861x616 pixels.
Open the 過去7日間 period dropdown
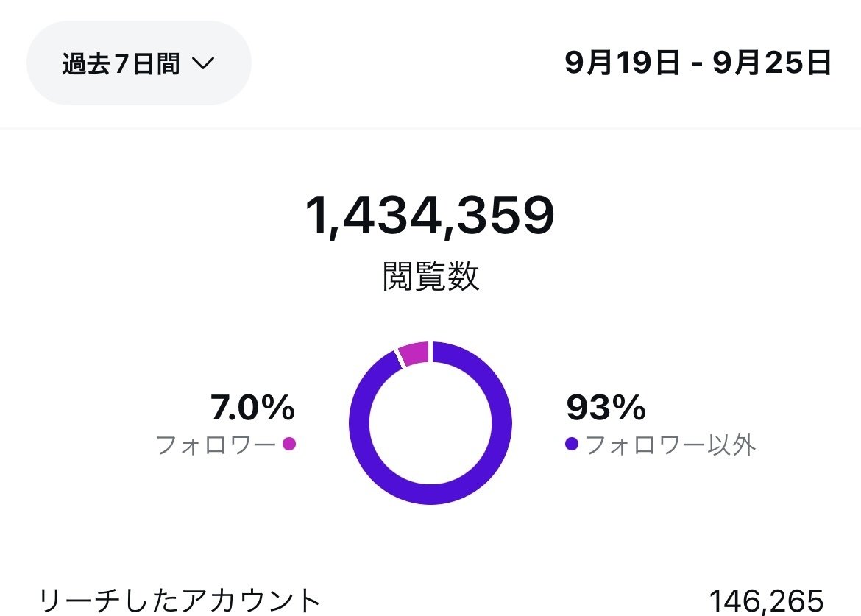[x=138, y=63]
